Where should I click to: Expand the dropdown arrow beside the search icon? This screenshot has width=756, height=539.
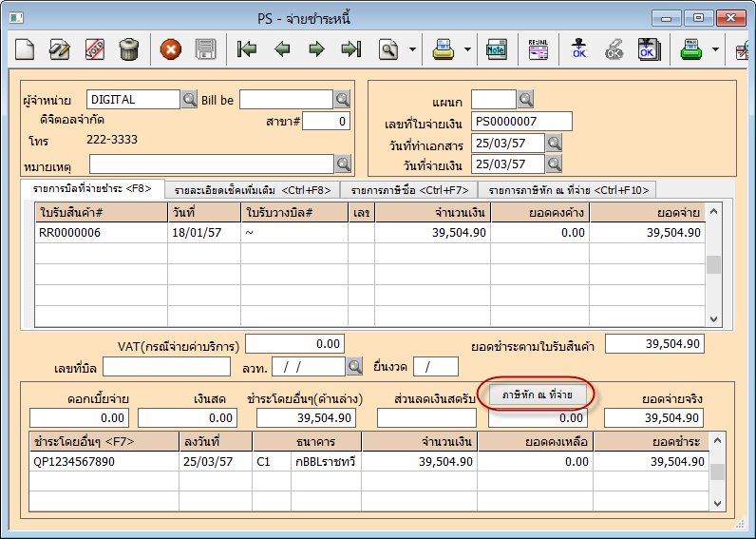412,48
